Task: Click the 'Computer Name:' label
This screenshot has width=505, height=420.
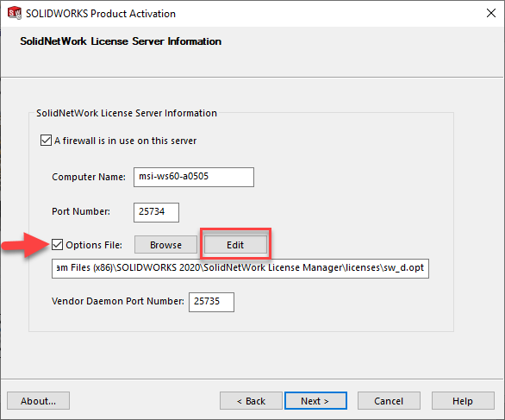Action: (x=89, y=177)
